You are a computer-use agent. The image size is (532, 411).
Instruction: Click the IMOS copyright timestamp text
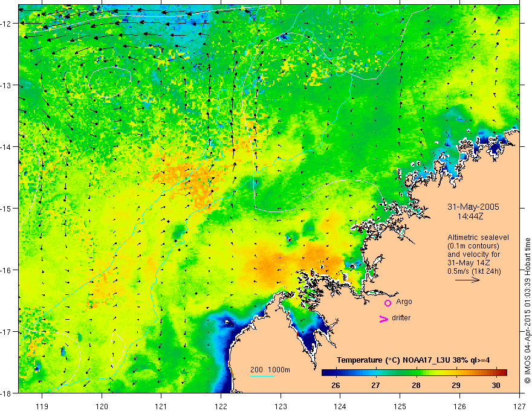527,311
